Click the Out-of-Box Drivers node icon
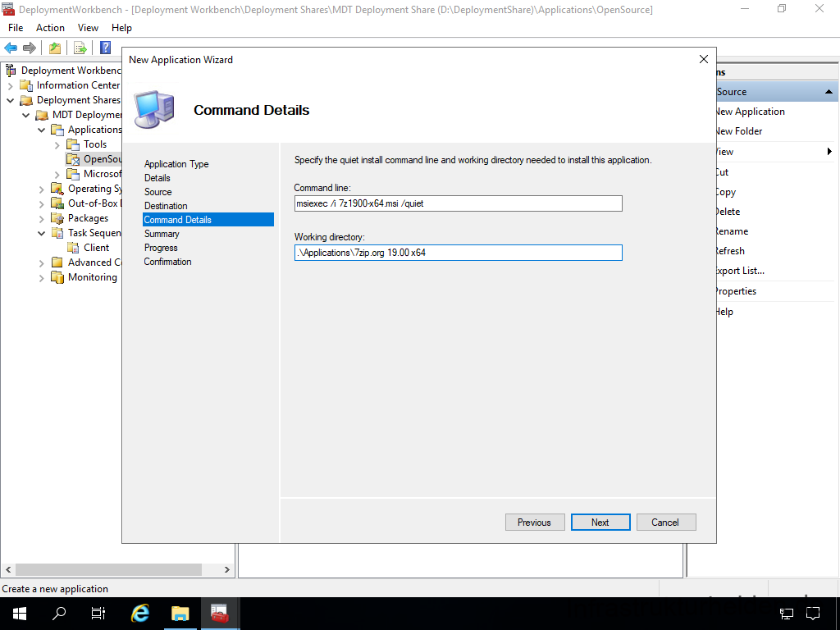This screenshot has width=840, height=630. (x=57, y=203)
